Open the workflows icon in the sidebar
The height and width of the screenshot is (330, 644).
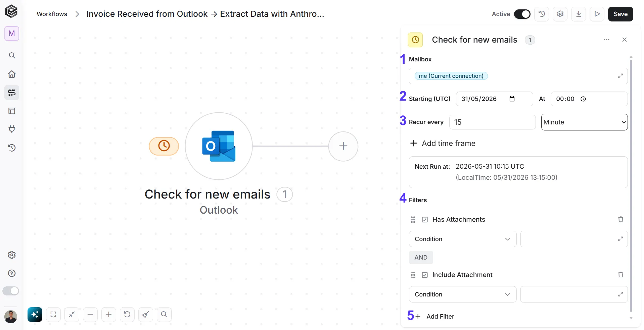coord(12,93)
